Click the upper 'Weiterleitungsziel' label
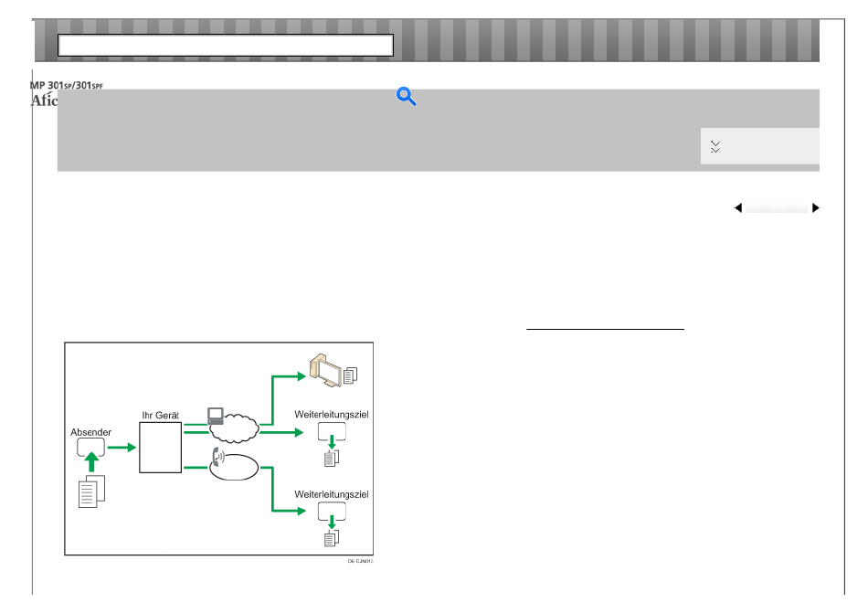Viewport: 868px width, 613px height. 332,415
